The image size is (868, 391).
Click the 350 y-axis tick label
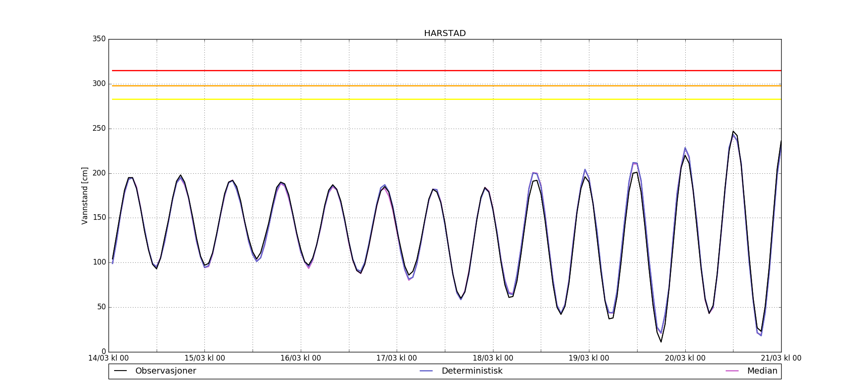pyautogui.click(x=99, y=39)
